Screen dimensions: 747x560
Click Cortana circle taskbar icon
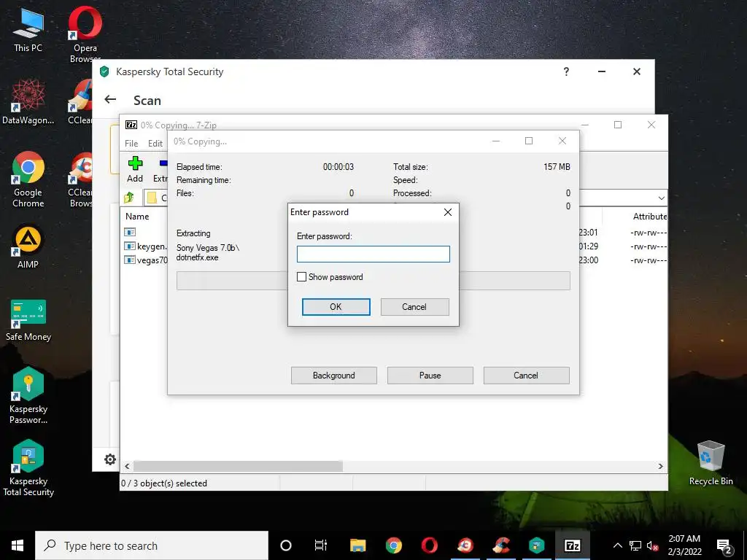click(x=286, y=545)
